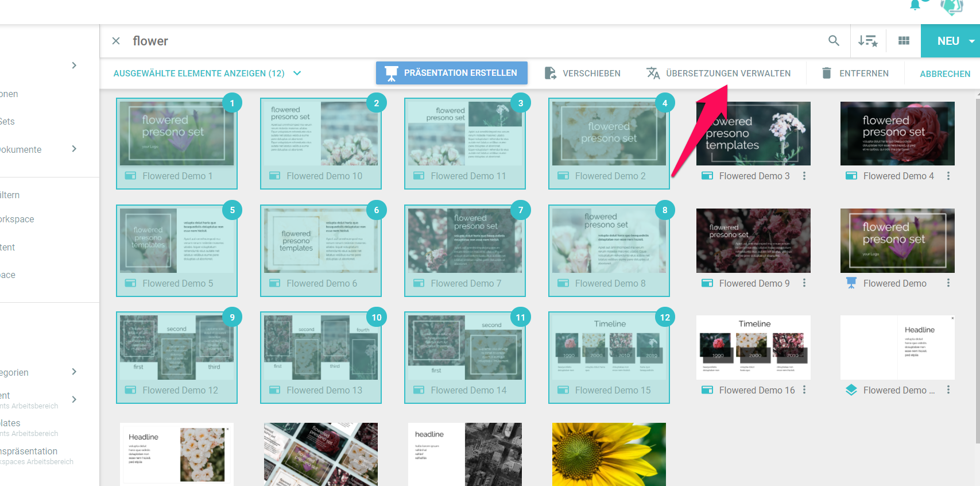Clear the search with the X icon
Screen dimensions: 980x486
coord(116,41)
